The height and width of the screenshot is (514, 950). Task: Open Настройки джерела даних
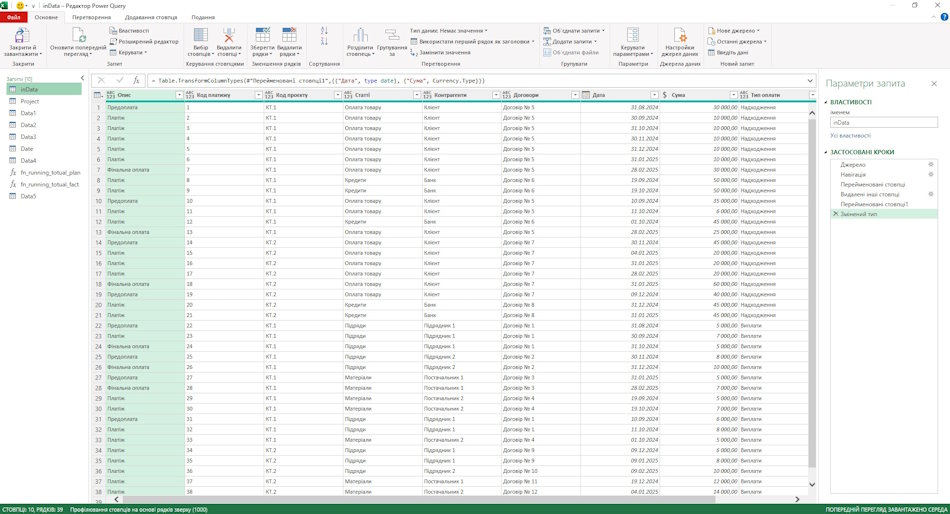[680, 42]
